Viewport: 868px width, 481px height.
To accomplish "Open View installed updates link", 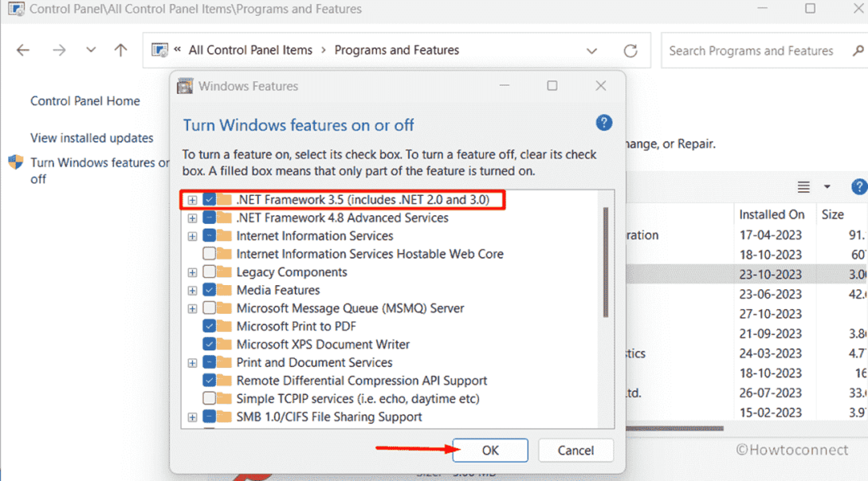I will pyautogui.click(x=92, y=138).
